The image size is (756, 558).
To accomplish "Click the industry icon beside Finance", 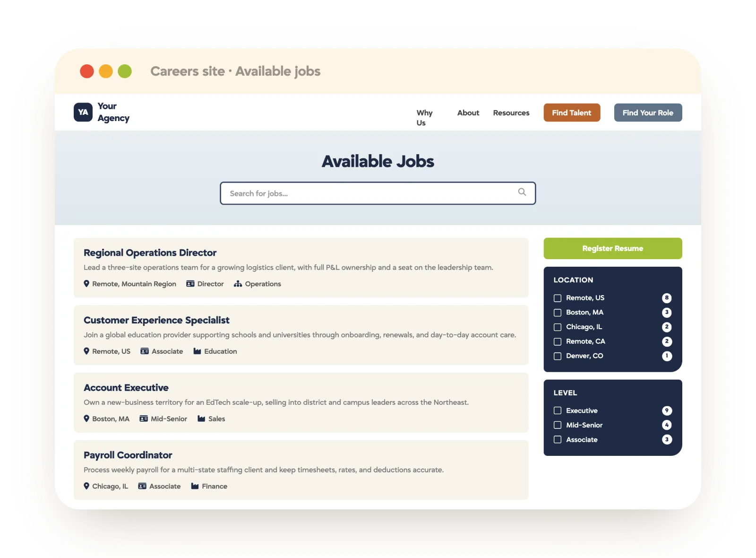I will pos(195,486).
